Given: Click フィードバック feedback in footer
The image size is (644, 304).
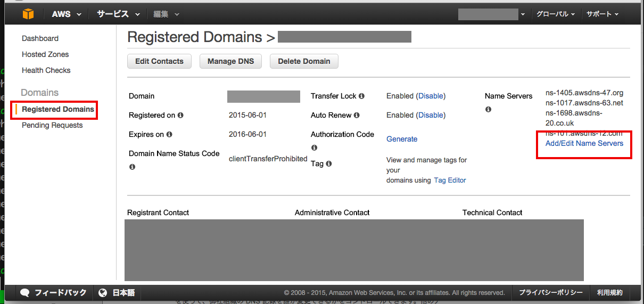Looking at the screenshot, I should 60,293.
